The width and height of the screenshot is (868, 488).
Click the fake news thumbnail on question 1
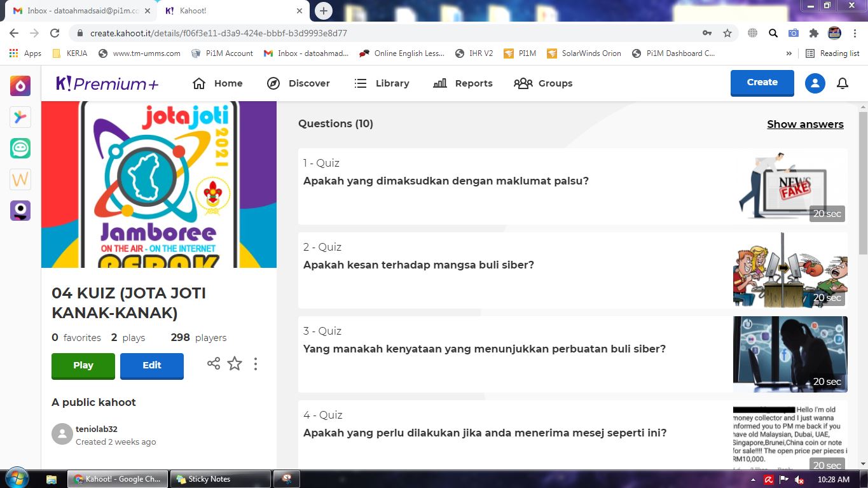(790, 186)
